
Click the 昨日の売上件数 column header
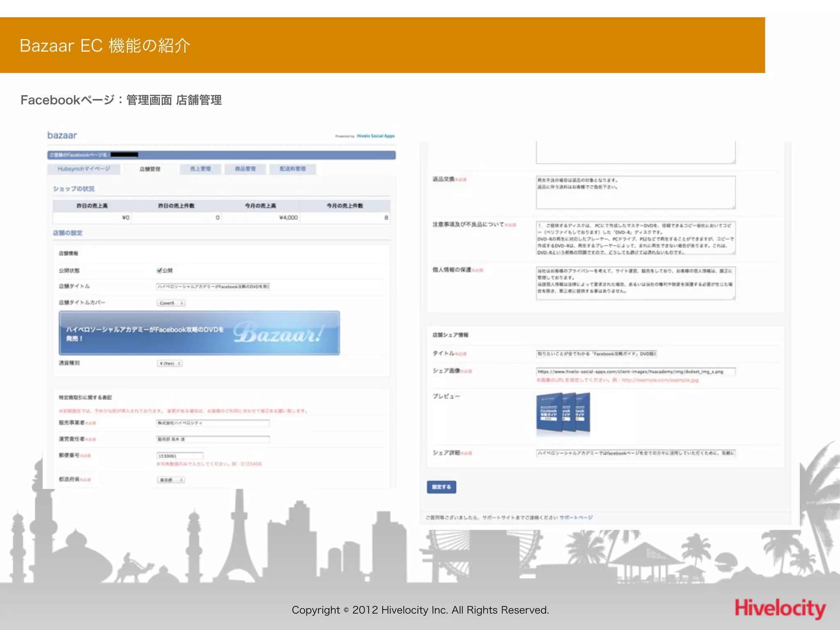pos(176,205)
